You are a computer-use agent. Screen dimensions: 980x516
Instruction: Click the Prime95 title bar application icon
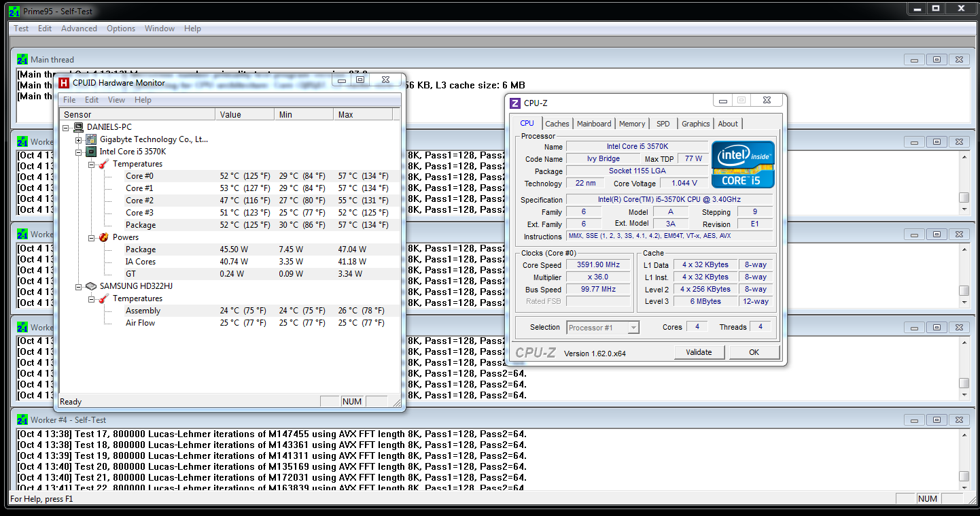14,11
